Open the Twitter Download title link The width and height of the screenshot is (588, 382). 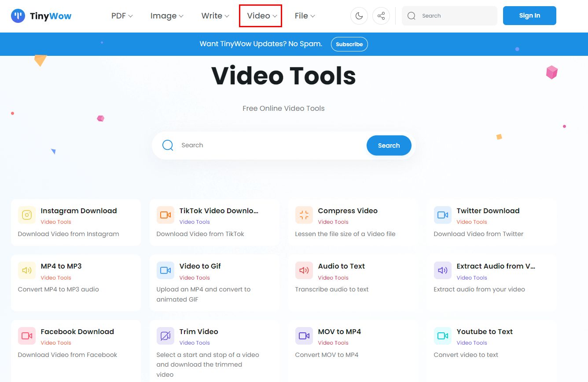(488, 211)
